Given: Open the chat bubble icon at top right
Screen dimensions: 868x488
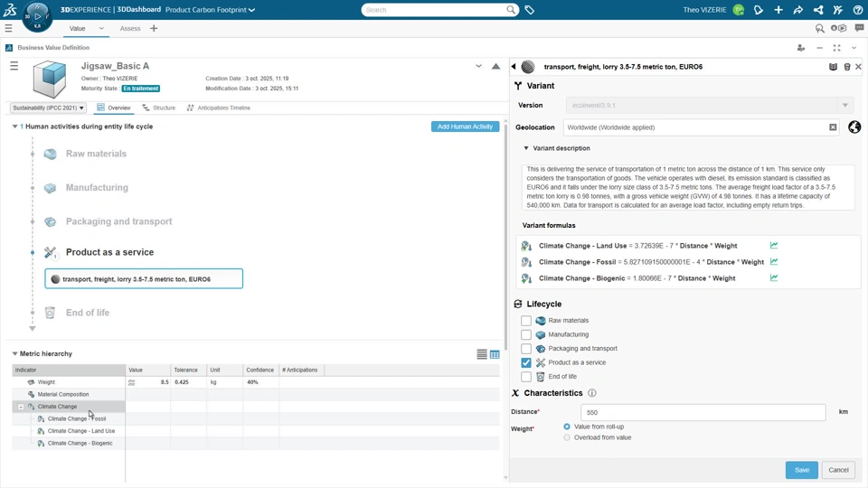Looking at the screenshot, I should pos(859,28).
